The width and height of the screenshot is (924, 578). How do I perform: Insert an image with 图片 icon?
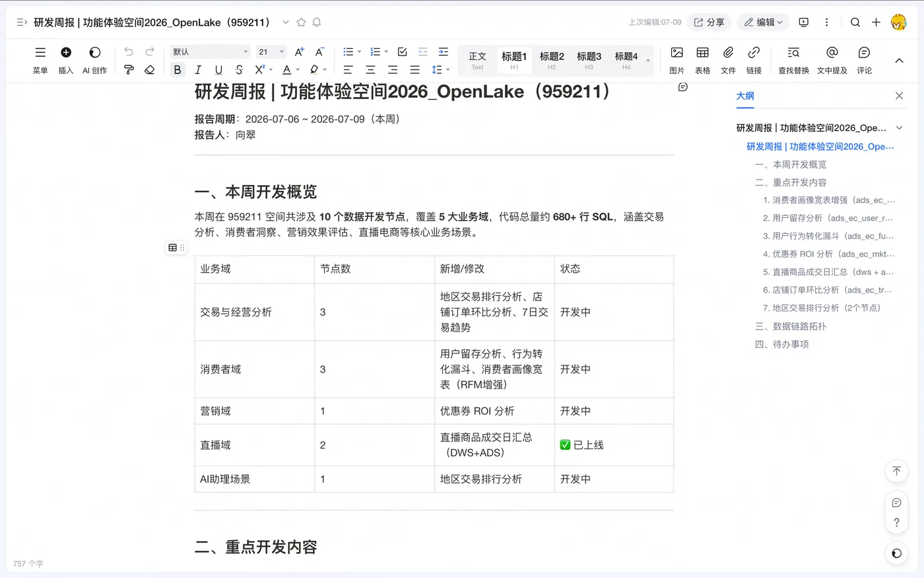676,60
